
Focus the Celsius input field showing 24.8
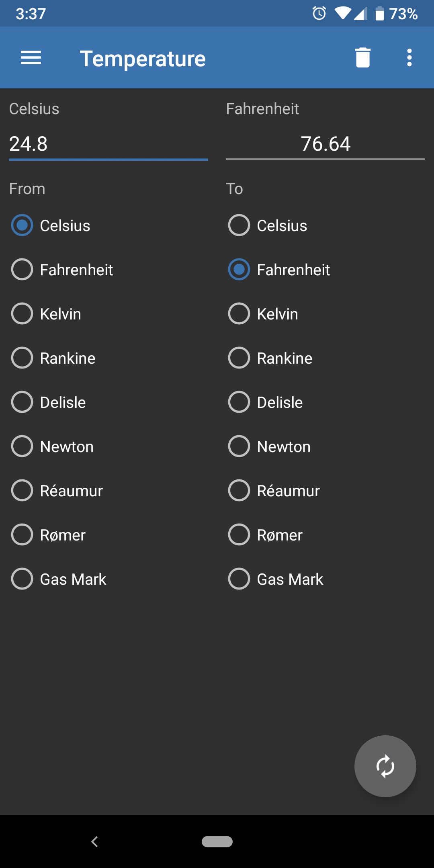(108, 144)
